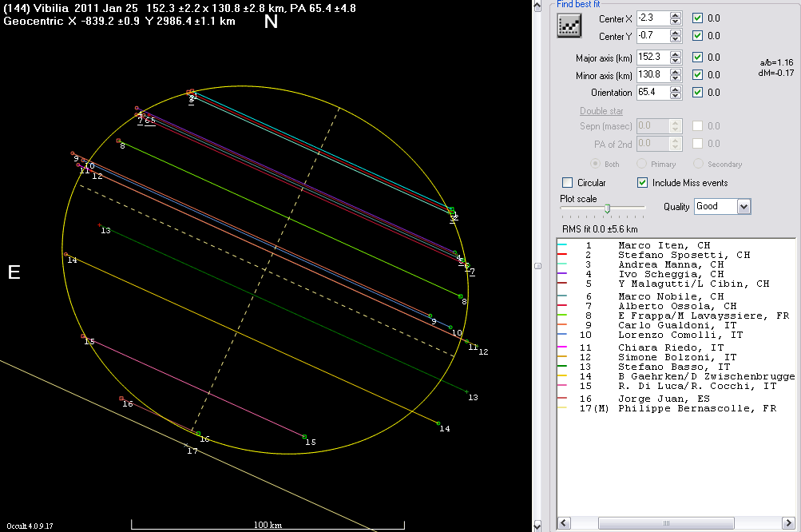Decrease Center Y with the down arrow
The width and height of the screenshot is (801, 532).
tap(676, 39)
